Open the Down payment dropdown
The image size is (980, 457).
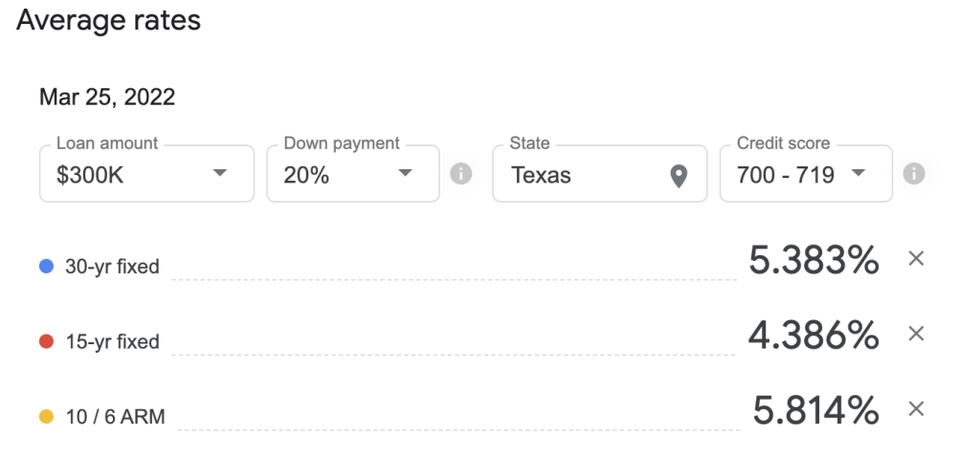tap(353, 174)
